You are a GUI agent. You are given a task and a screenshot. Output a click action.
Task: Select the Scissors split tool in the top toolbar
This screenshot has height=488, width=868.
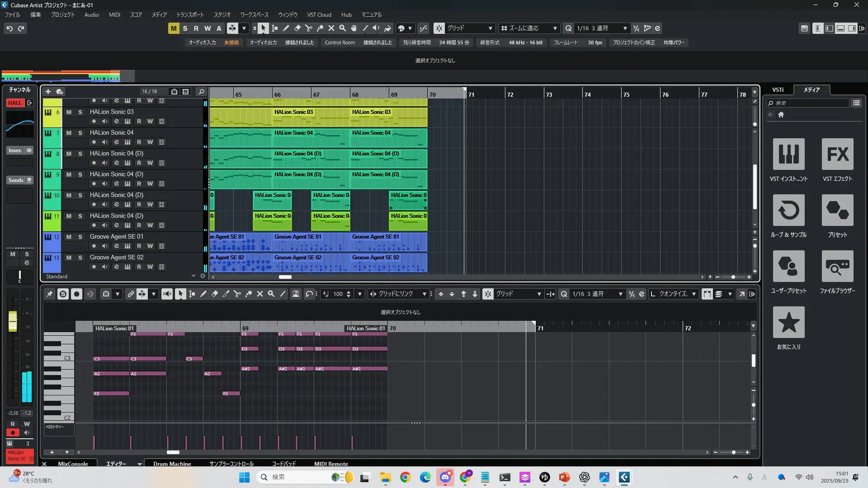click(309, 28)
